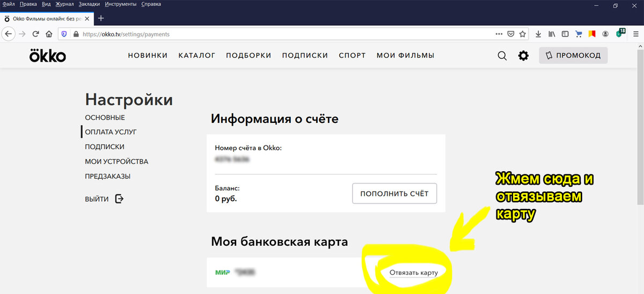644x294 pixels.
Task: Click Отвязать карту button
Action: 413,273
